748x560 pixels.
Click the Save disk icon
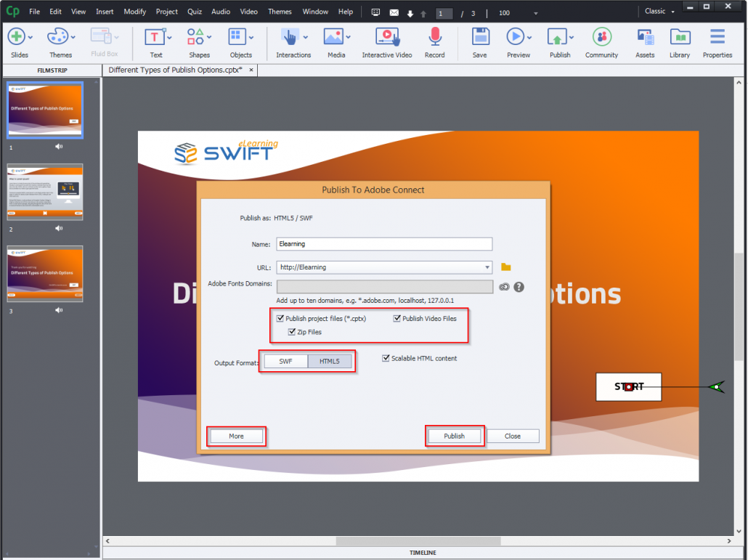(480, 37)
